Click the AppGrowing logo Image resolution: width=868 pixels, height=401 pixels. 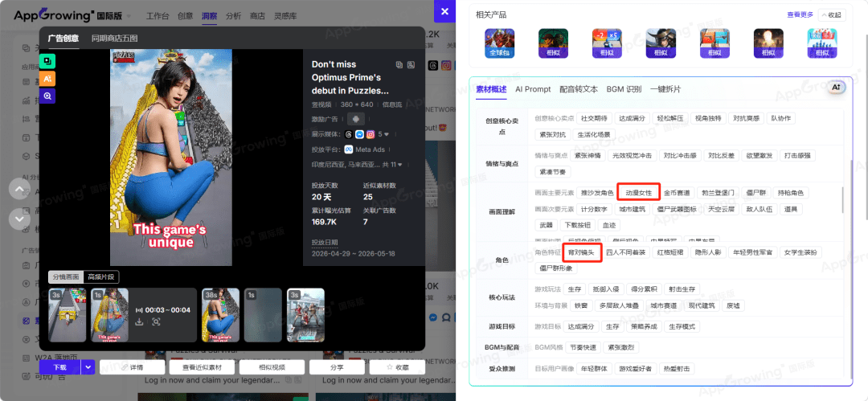point(53,15)
